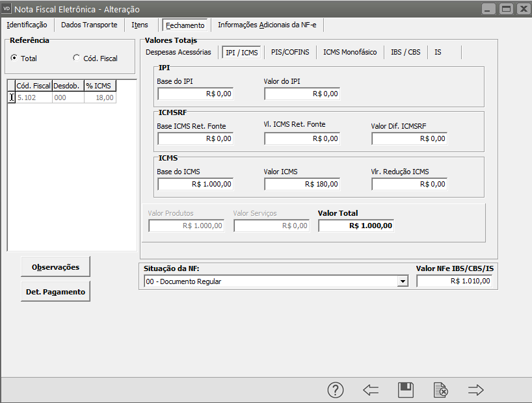
Task: Select the IBS / CBS sub-tab
Action: click(406, 52)
